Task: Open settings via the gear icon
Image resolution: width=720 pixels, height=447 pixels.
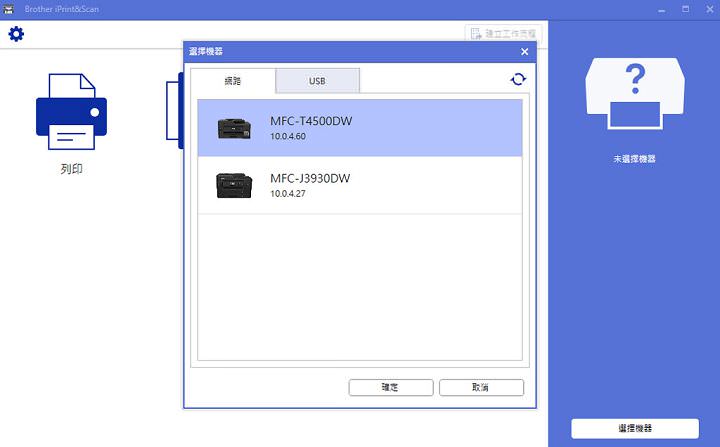Action: pyautogui.click(x=16, y=34)
